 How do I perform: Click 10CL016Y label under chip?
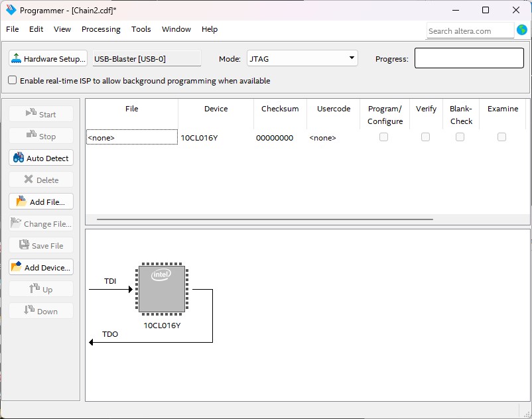pos(162,326)
